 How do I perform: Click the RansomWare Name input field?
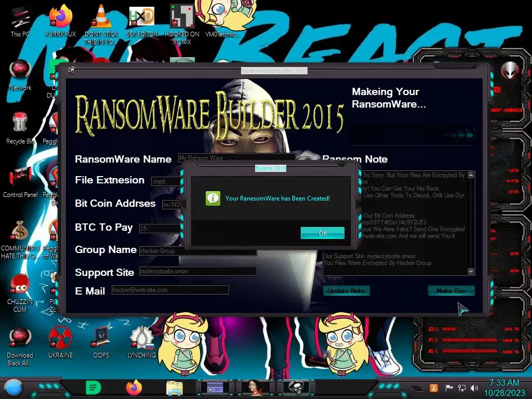[x=237, y=157]
